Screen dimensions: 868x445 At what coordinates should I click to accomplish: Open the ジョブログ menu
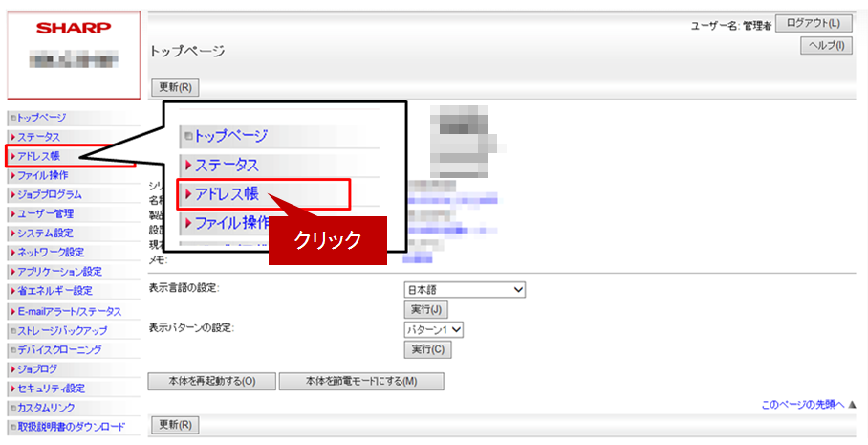[x=36, y=369]
